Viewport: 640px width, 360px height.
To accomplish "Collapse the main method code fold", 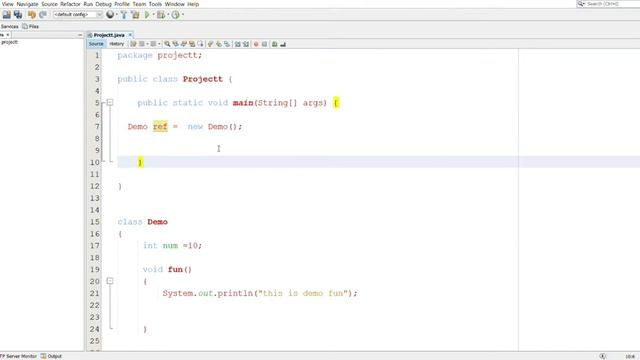I will click(110, 102).
